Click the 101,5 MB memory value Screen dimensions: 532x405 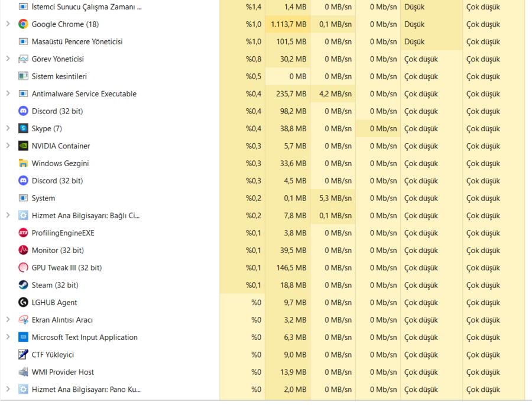tap(291, 41)
